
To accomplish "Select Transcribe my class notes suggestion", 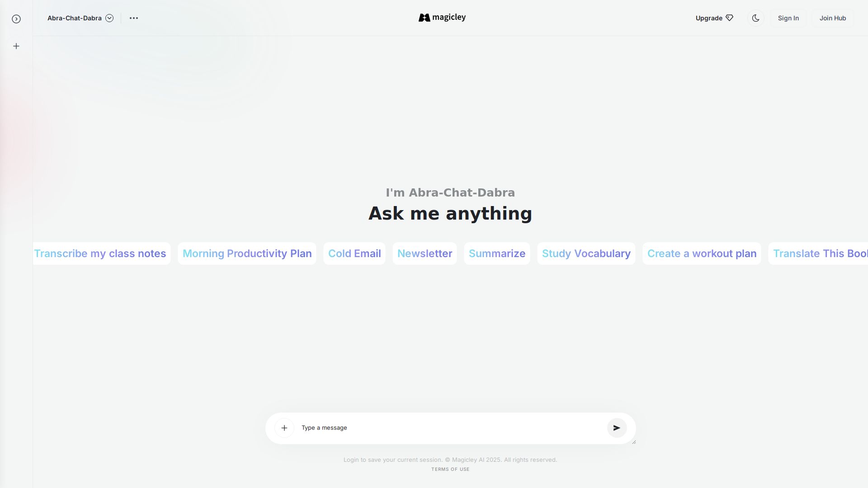I will pyautogui.click(x=101, y=253).
